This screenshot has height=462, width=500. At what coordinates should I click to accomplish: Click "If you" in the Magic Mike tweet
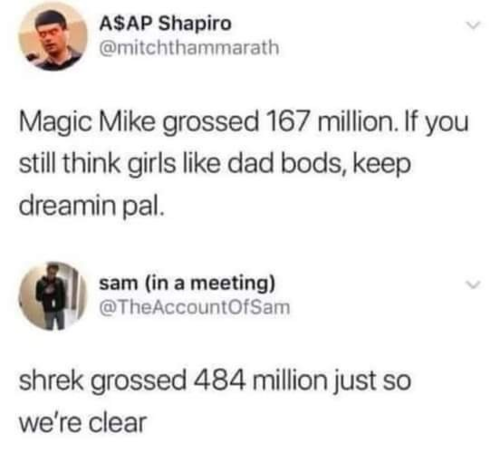(435, 123)
